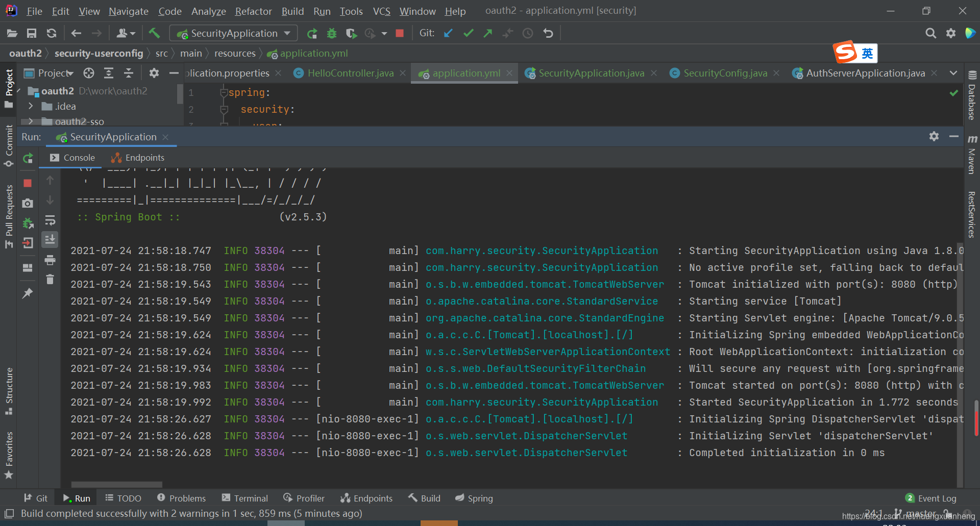Select opened file target icon in Project panel
This screenshot has height=526, width=980.
pos(89,73)
